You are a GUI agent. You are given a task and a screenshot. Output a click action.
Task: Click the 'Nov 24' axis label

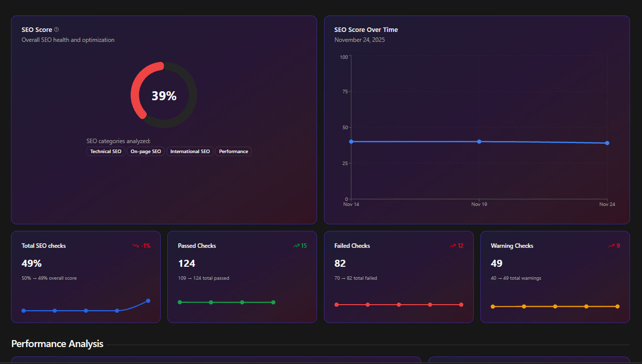pyautogui.click(x=607, y=204)
